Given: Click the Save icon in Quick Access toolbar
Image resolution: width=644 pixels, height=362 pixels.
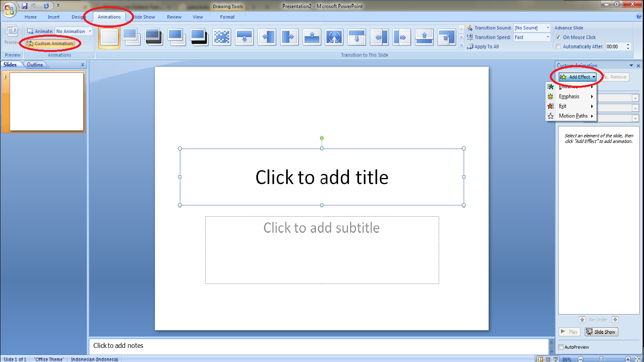Looking at the screenshot, I should (x=25, y=6).
